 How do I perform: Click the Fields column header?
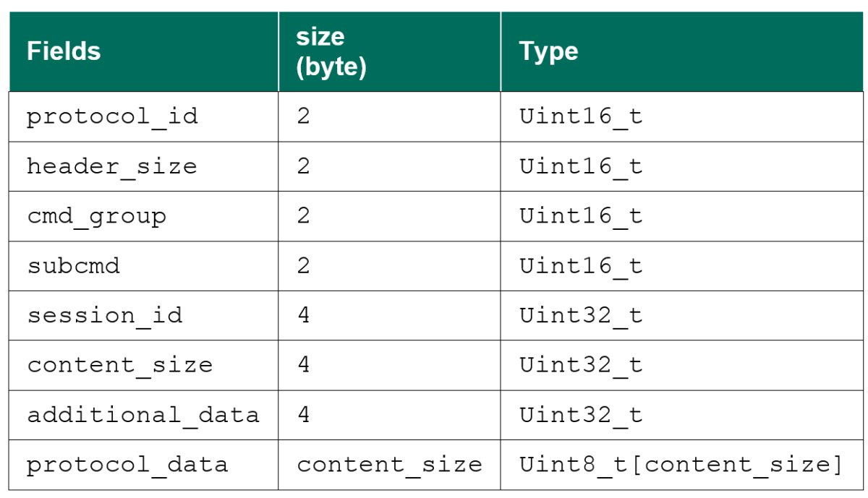(x=64, y=52)
